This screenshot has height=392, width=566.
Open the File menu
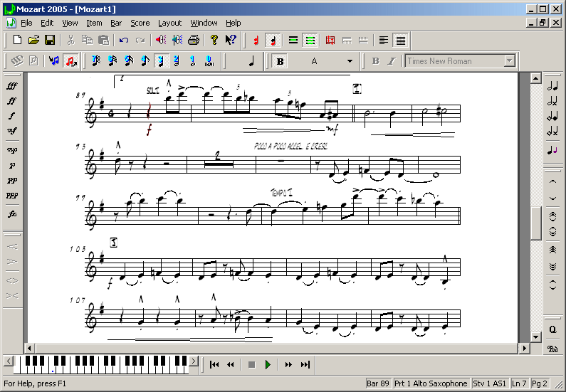[26, 23]
